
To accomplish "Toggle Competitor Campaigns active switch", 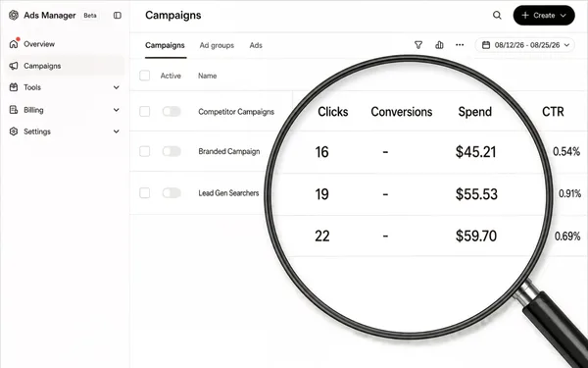I will pos(171,111).
